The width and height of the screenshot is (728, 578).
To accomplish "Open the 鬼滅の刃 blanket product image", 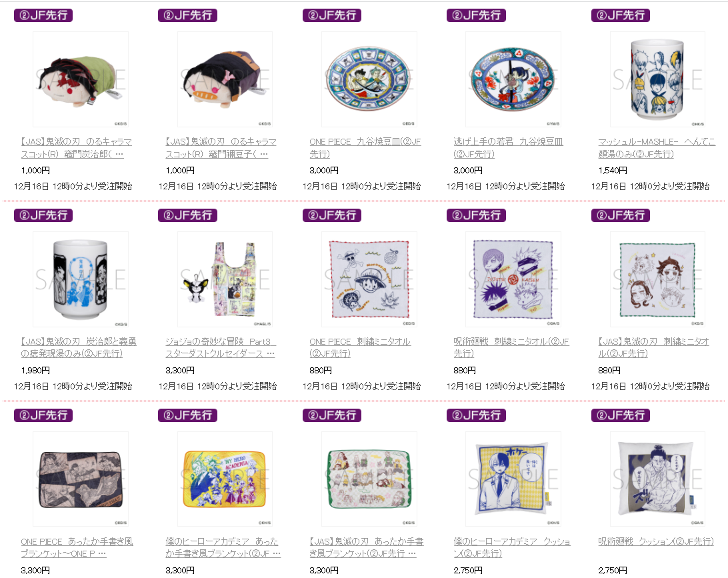I will 369,479.
